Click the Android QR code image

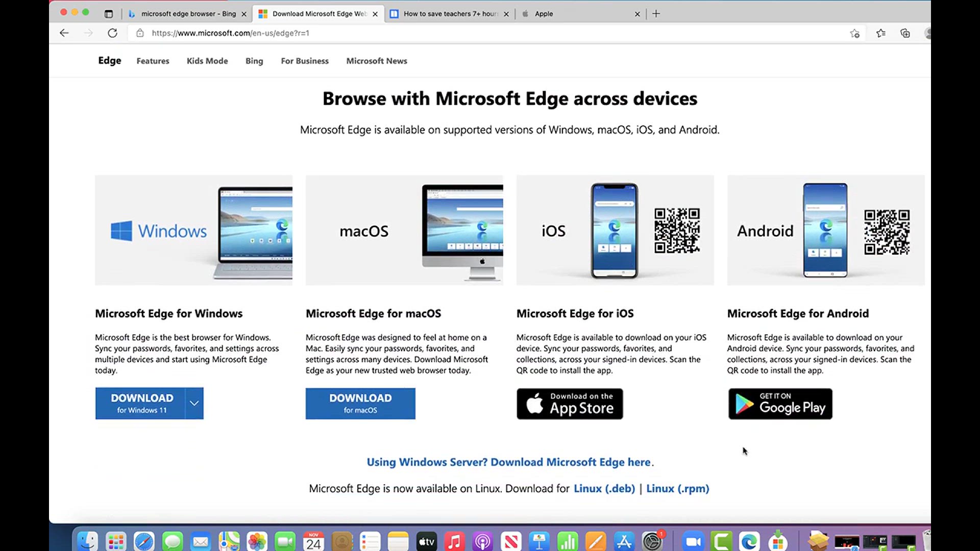887,232
